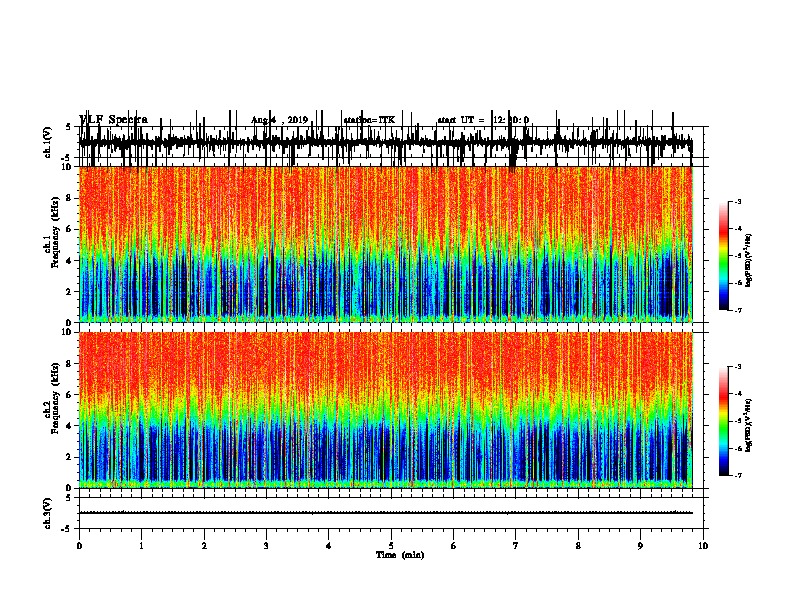792x612 pixels.
Task: Click the ch.1 voltage waveform trace
Action: pos(386,144)
